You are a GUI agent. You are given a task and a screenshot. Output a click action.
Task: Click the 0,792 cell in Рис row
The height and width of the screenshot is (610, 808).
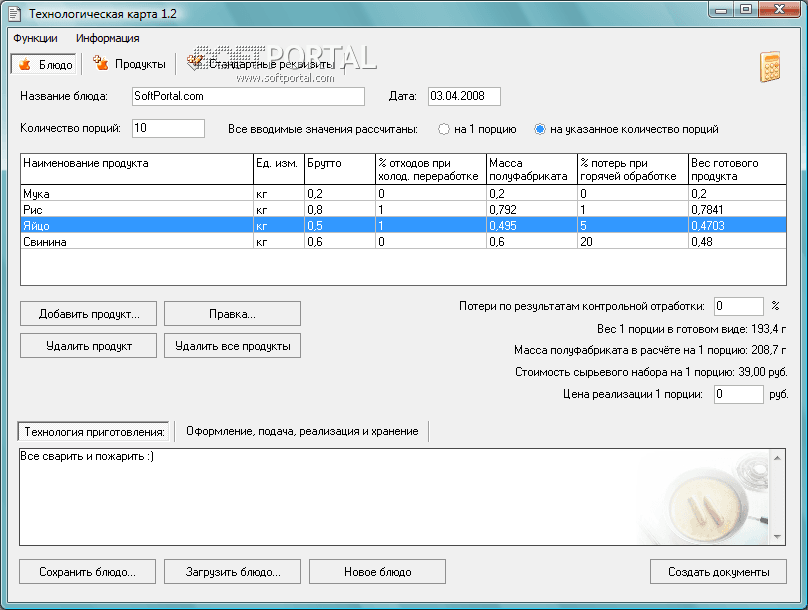click(532, 210)
